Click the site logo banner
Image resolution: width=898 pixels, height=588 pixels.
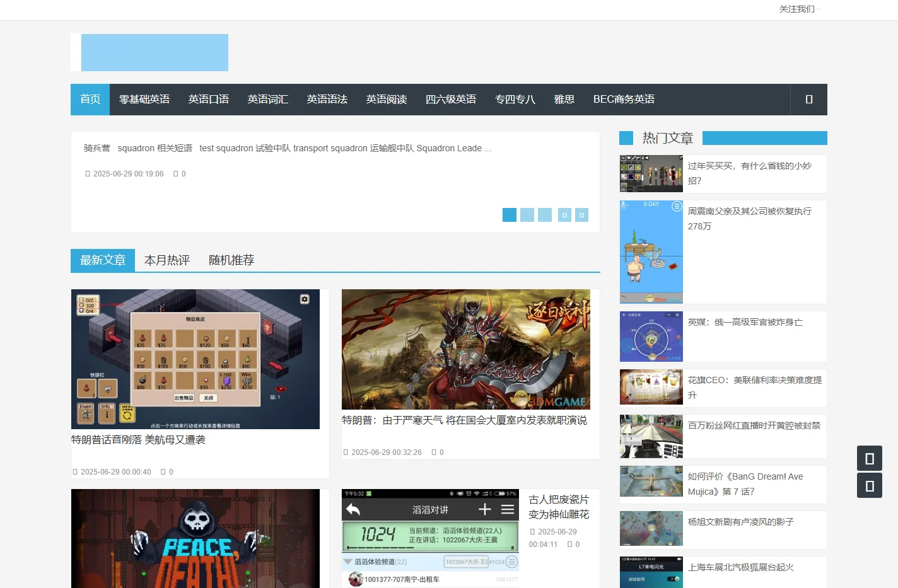pyautogui.click(x=149, y=52)
